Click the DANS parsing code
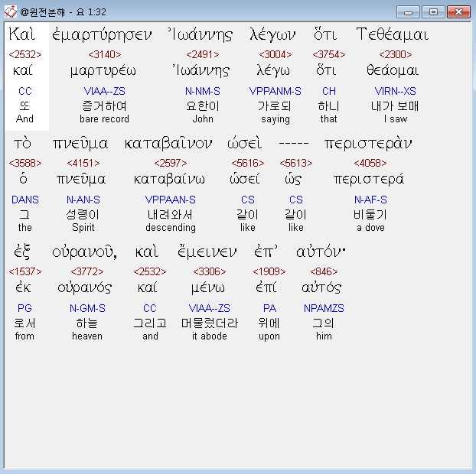The image size is (476, 474). coord(25,200)
